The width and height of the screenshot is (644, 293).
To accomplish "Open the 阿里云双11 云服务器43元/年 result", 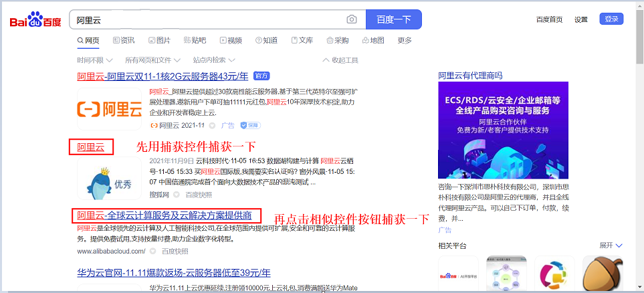I will (x=163, y=76).
